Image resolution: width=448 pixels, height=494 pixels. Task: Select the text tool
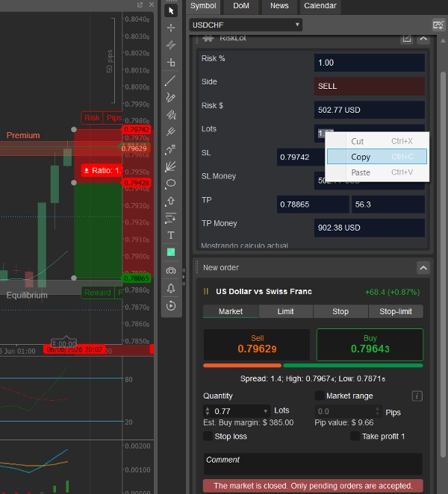point(171,235)
